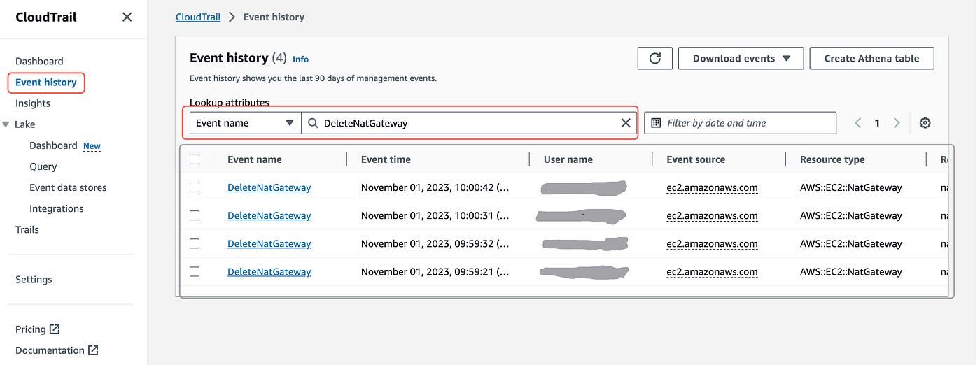
Task: Open Settings in the sidebar
Action: click(34, 279)
